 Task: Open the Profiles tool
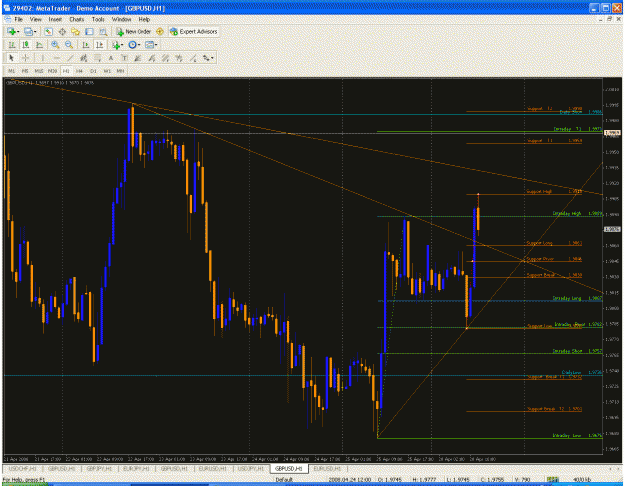click(x=28, y=31)
